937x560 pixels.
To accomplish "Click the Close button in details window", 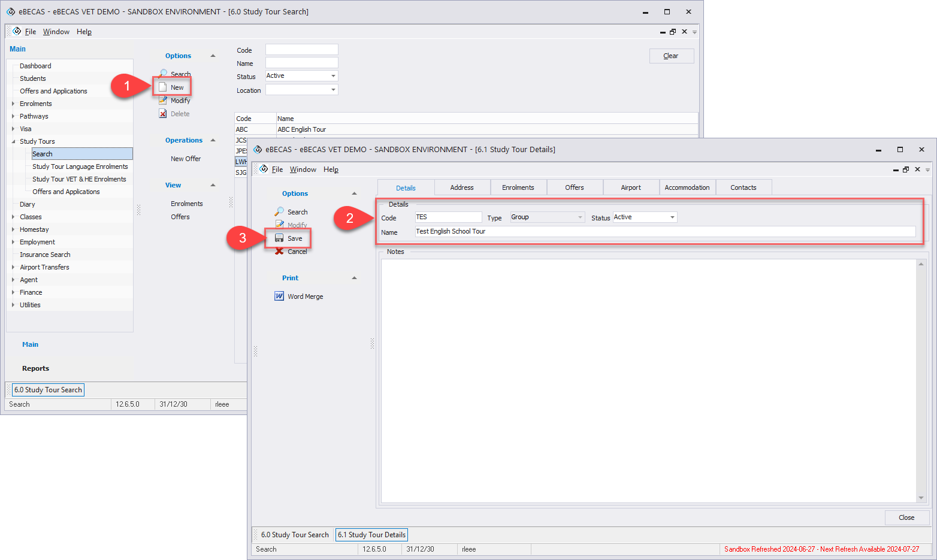I will 906,517.
